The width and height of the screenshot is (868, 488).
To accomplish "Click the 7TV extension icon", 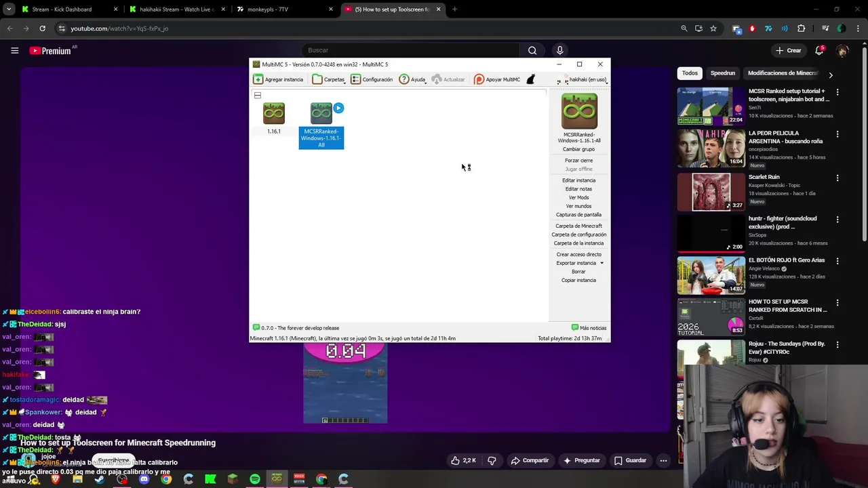I will pyautogui.click(x=768, y=28).
